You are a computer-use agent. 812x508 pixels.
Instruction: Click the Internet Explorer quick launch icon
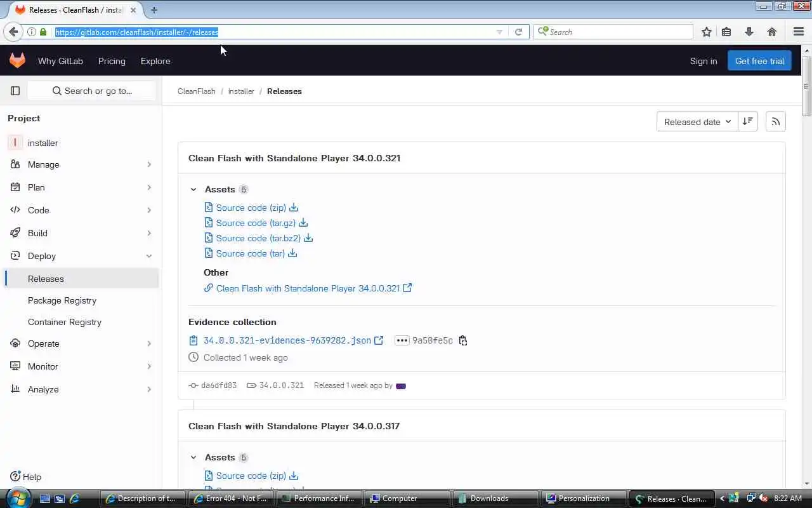[74, 498]
